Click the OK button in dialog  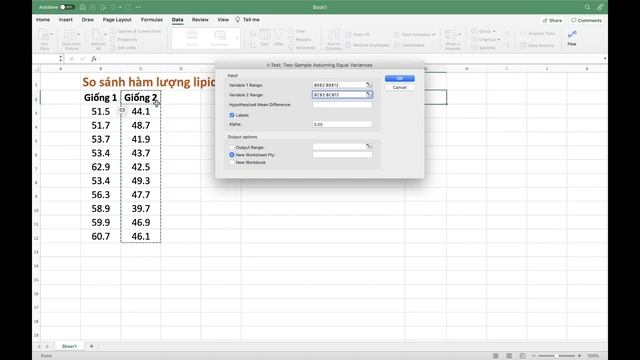[x=400, y=78]
